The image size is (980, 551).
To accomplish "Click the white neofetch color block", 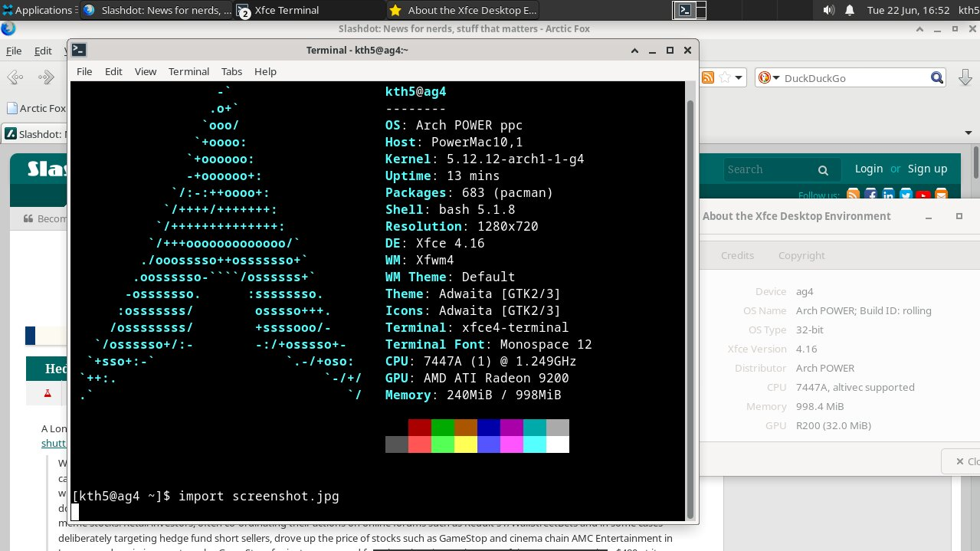I will point(558,444).
